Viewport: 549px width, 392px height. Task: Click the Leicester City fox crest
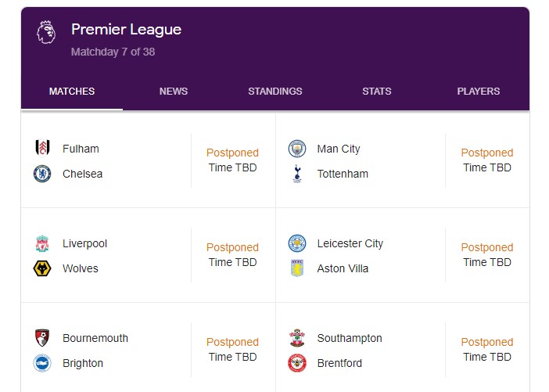[x=297, y=243]
